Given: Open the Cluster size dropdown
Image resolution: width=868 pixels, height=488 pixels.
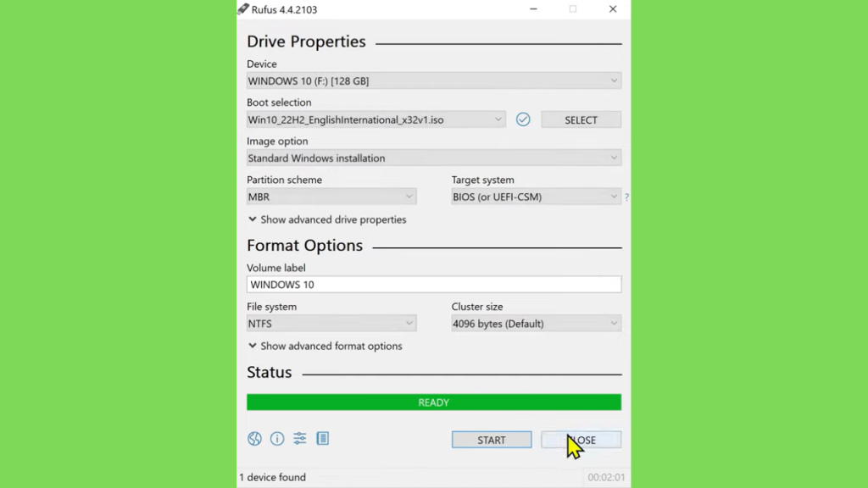Looking at the screenshot, I should pos(536,324).
